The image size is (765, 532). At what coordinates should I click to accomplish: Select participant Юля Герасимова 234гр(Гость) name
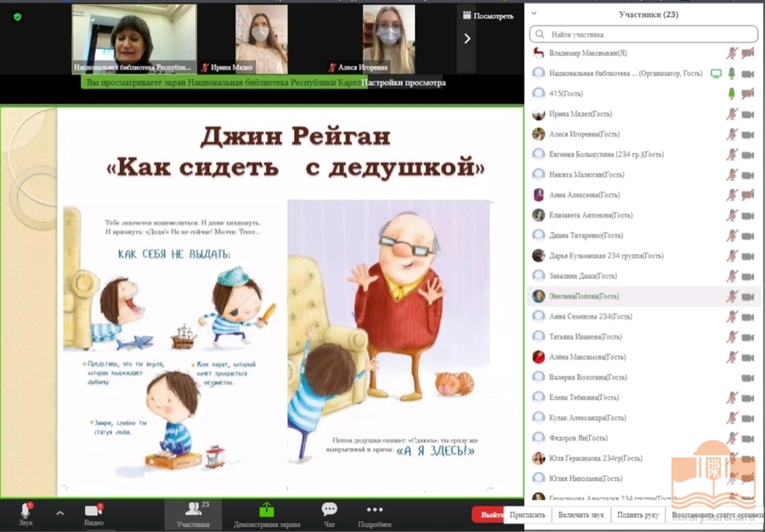click(x=596, y=458)
